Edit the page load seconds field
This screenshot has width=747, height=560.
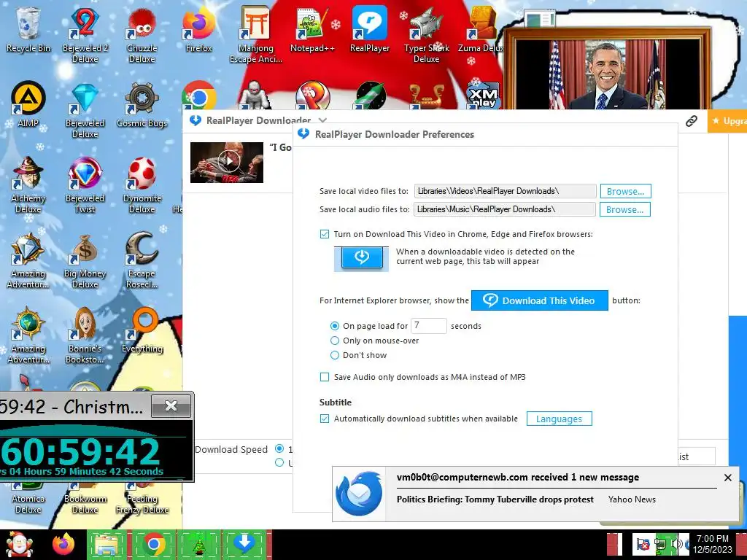click(x=429, y=326)
